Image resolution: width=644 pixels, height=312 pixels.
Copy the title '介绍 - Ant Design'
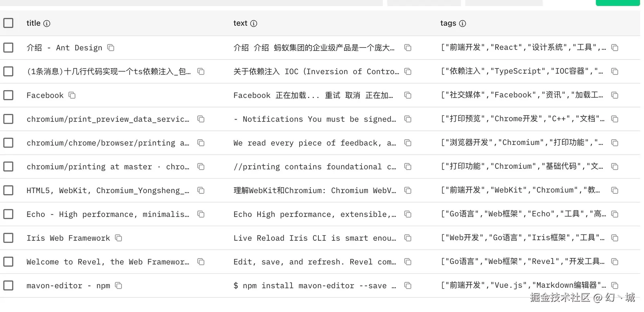pos(111,48)
